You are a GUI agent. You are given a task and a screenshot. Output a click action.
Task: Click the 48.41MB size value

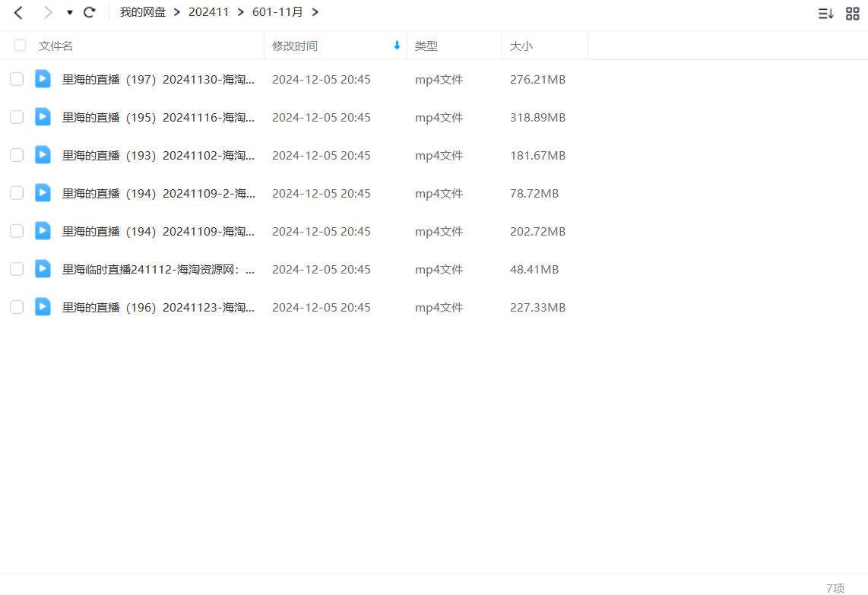point(534,270)
